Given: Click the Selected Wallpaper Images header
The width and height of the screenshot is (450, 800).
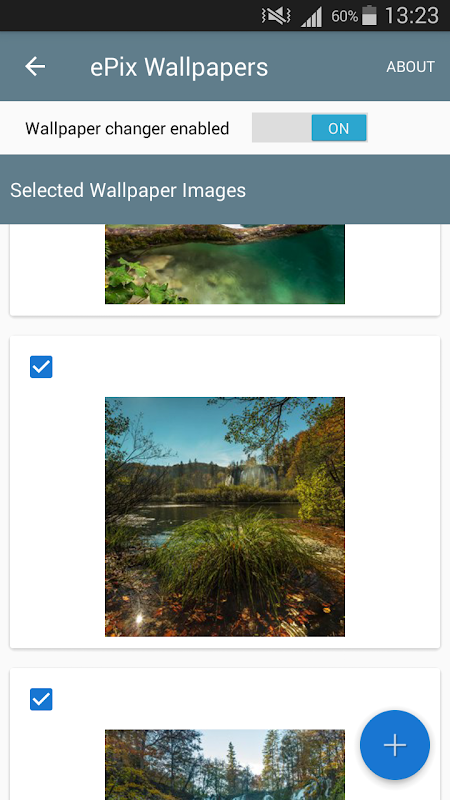Looking at the screenshot, I should tap(128, 190).
